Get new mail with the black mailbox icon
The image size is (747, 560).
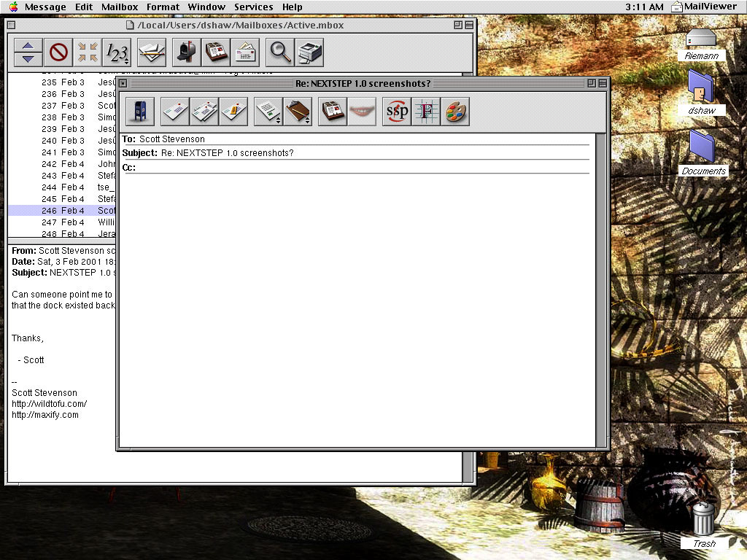pyautogui.click(x=187, y=52)
